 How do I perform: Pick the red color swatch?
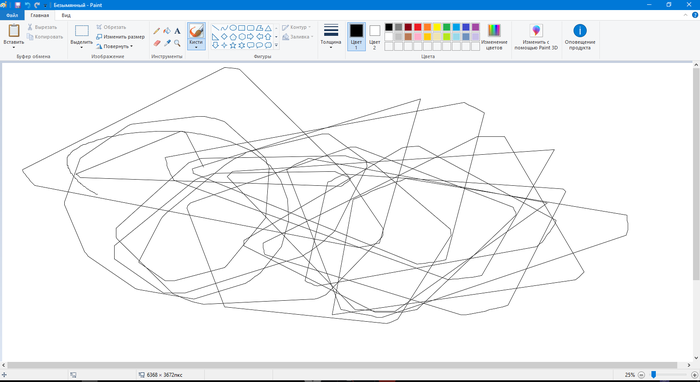[x=418, y=27]
